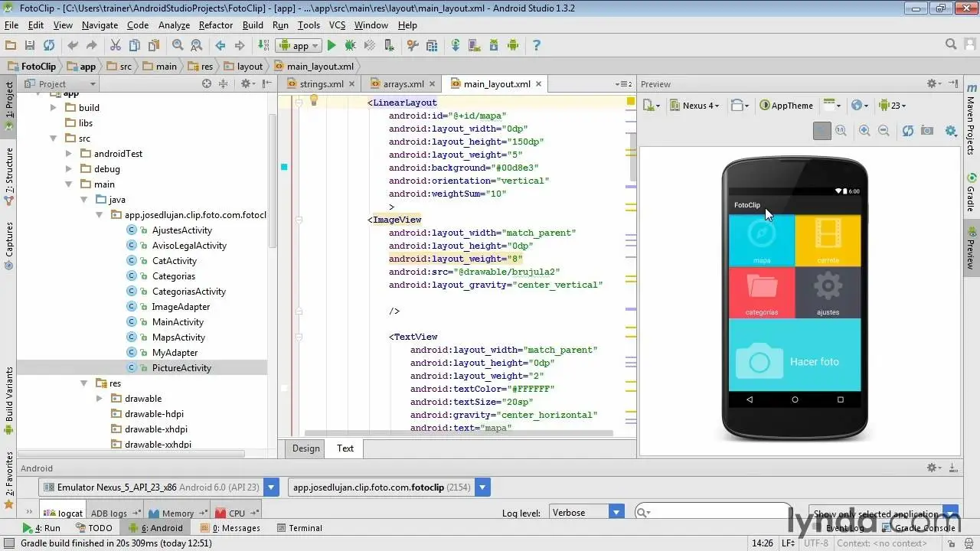Viewport: 980px width, 551px height.
Task: Toggle Zoom to Fit in the Preview panel
Action: (822, 131)
